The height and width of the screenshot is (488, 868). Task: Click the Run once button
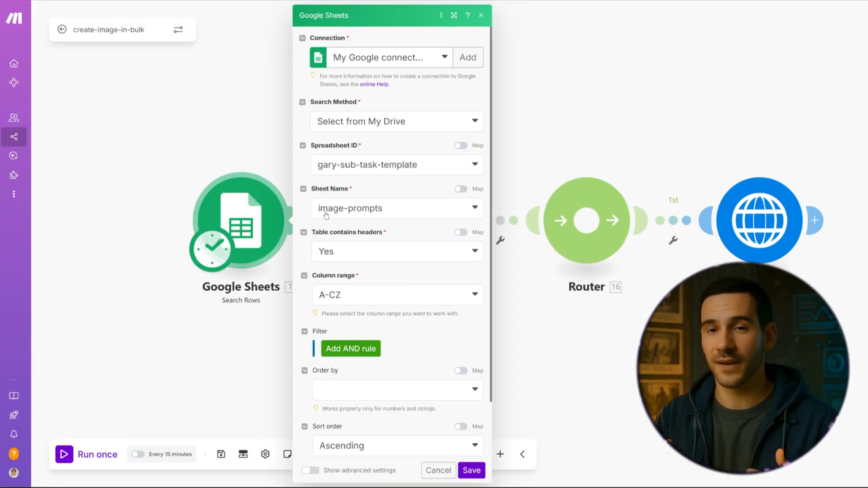87,454
